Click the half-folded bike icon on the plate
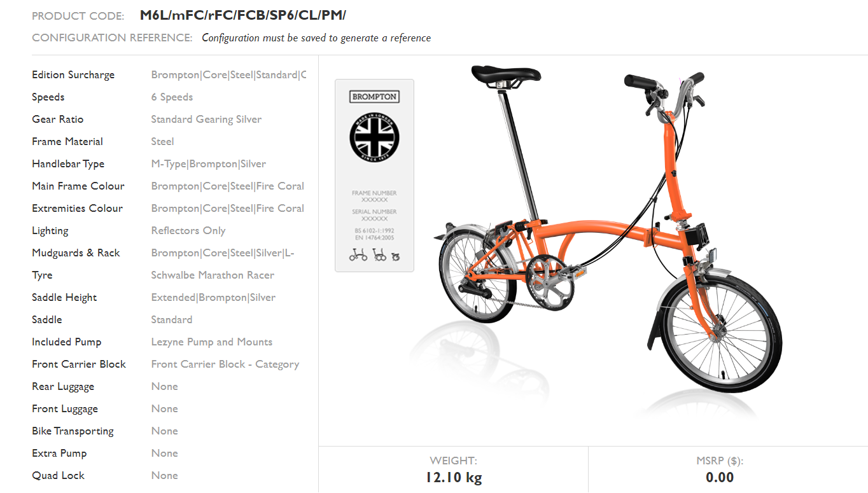Screen dimensions: 868x493 pos(379,256)
